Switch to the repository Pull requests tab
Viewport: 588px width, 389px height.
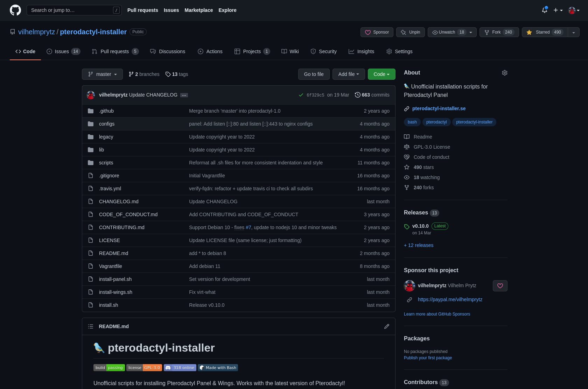coord(115,51)
